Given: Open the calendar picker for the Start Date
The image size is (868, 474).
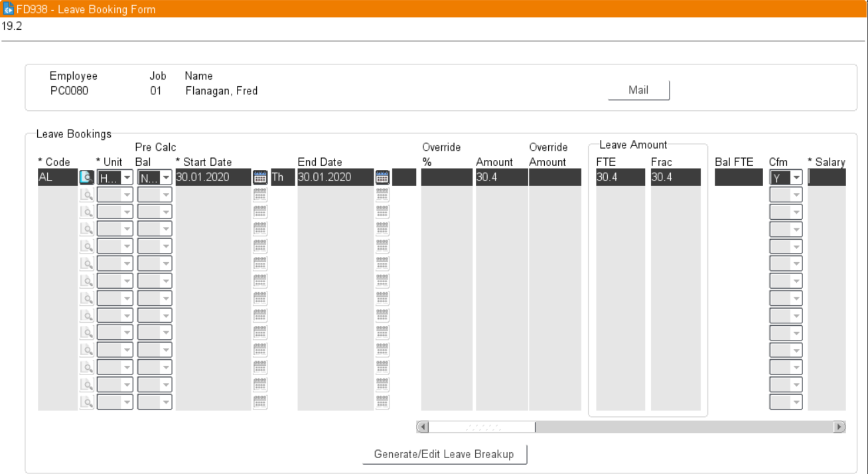Looking at the screenshot, I should click(259, 176).
